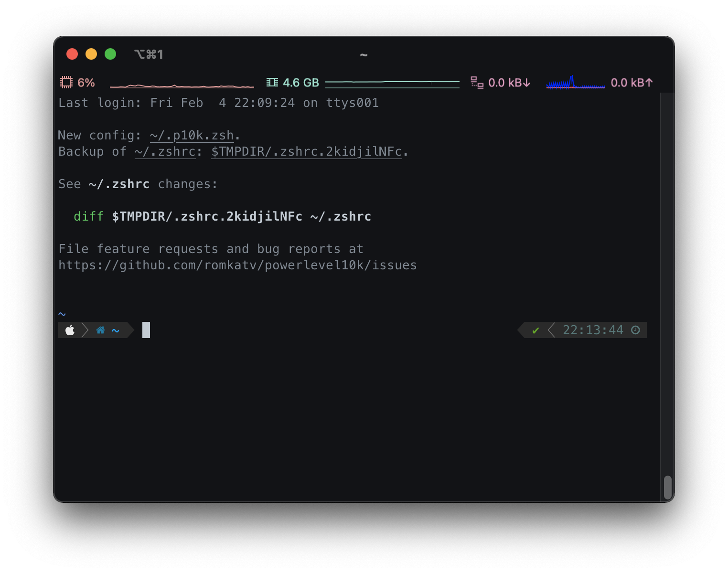Click the network icon beside 0.0 kB download
The height and width of the screenshot is (573, 728).
coord(477,83)
